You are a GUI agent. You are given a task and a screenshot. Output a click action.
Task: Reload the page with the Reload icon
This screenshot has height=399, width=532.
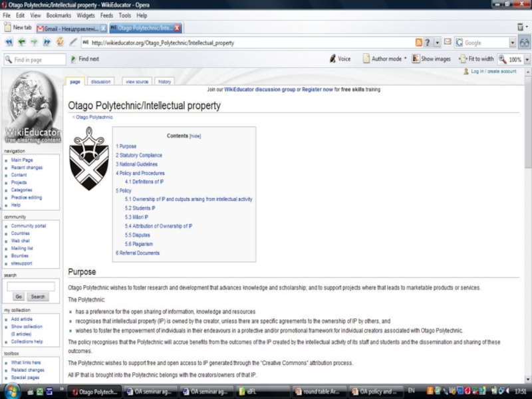pos(60,42)
